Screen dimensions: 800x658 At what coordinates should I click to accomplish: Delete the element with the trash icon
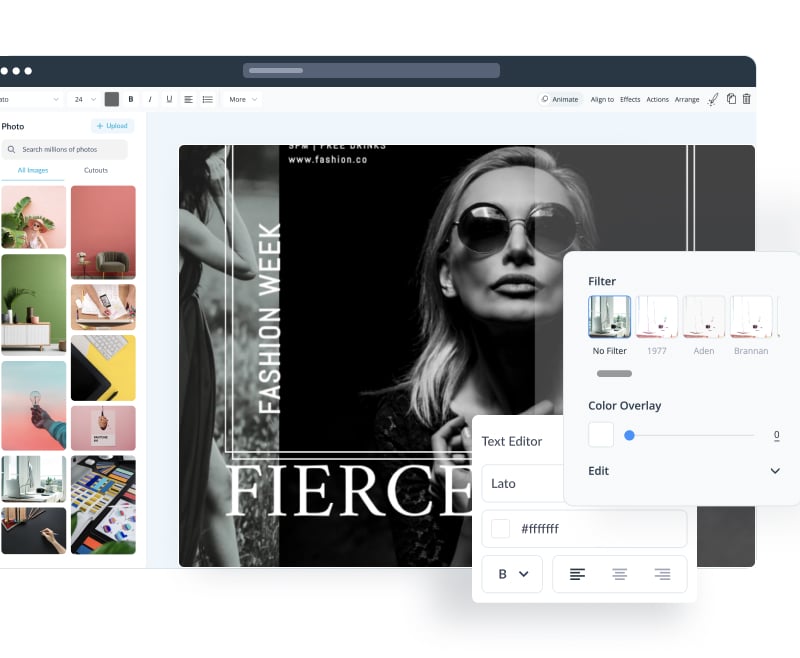746,99
